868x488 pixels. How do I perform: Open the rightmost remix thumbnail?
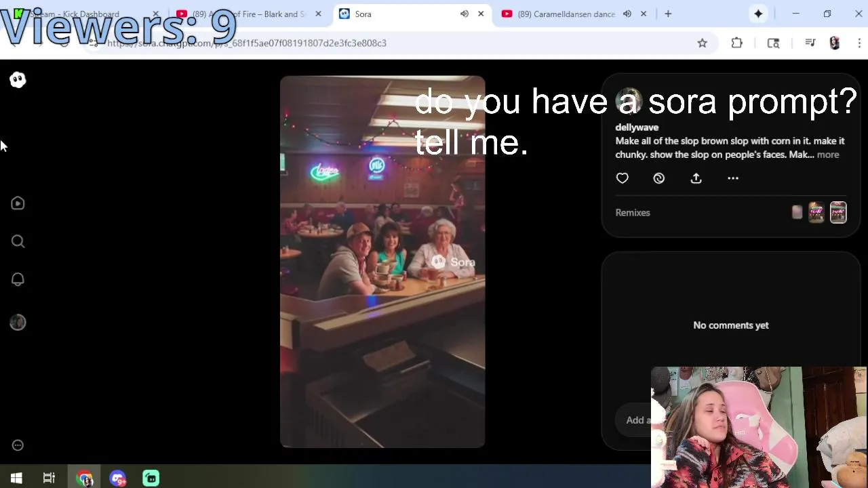pyautogui.click(x=838, y=212)
